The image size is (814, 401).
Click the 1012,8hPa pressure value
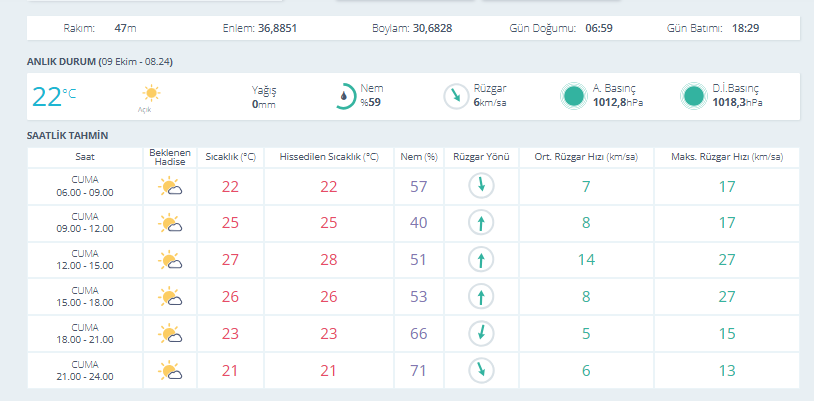click(618, 102)
